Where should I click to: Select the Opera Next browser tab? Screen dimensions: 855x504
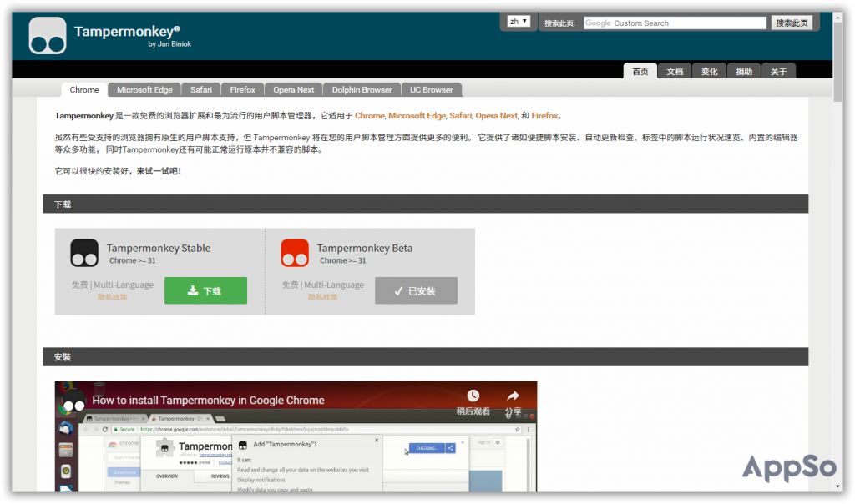[x=293, y=90]
